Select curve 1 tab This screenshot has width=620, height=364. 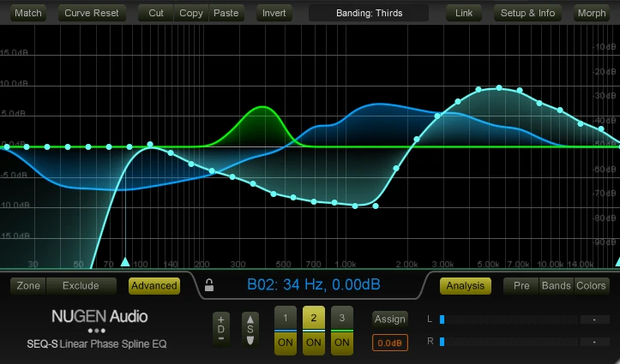coord(286,319)
